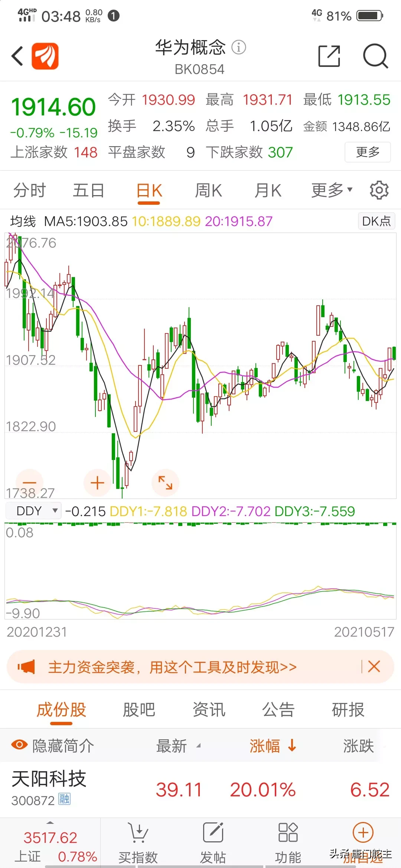Select the 月K tab
Image resolution: width=401 pixels, height=868 pixels.
[268, 190]
